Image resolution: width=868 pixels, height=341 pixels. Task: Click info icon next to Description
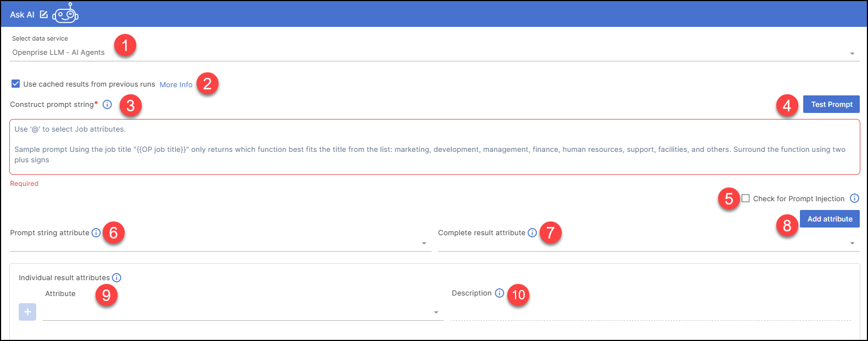[x=499, y=293]
